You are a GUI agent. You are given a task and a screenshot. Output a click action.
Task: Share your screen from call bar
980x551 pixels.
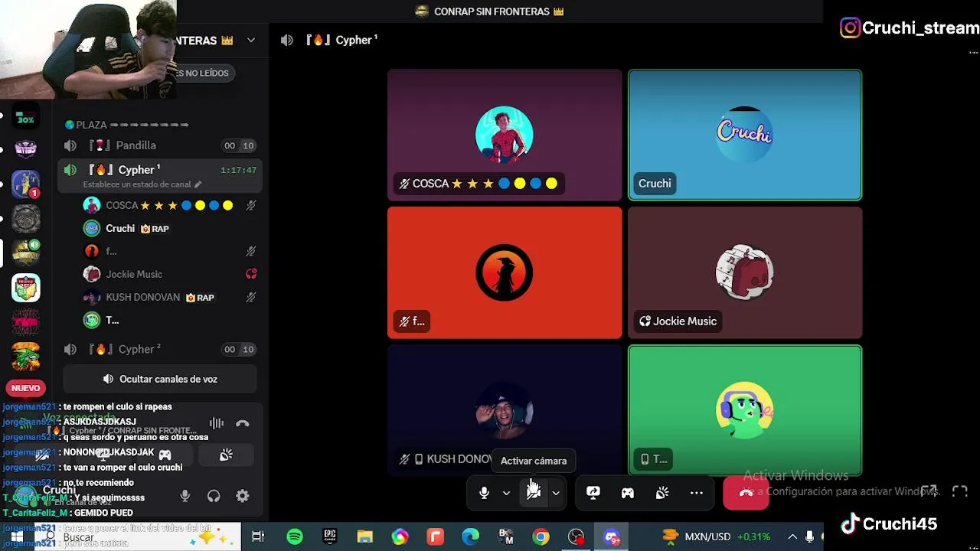click(x=593, y=494)
